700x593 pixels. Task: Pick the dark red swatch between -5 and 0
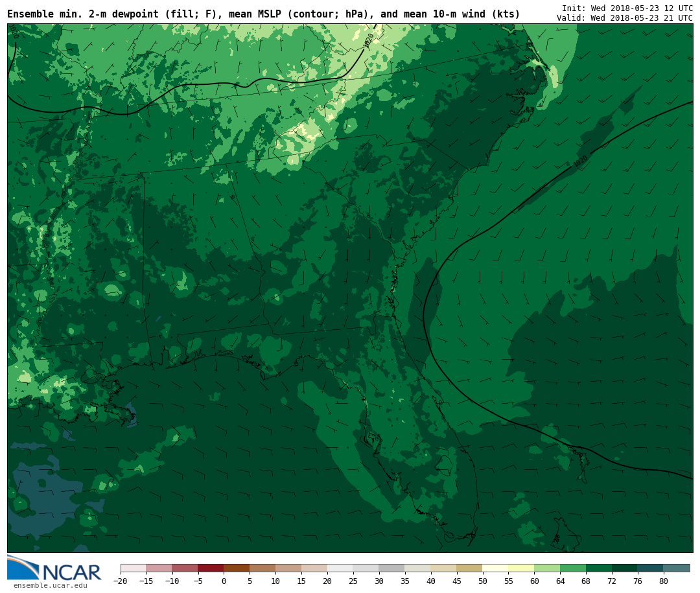pos(211,568)
